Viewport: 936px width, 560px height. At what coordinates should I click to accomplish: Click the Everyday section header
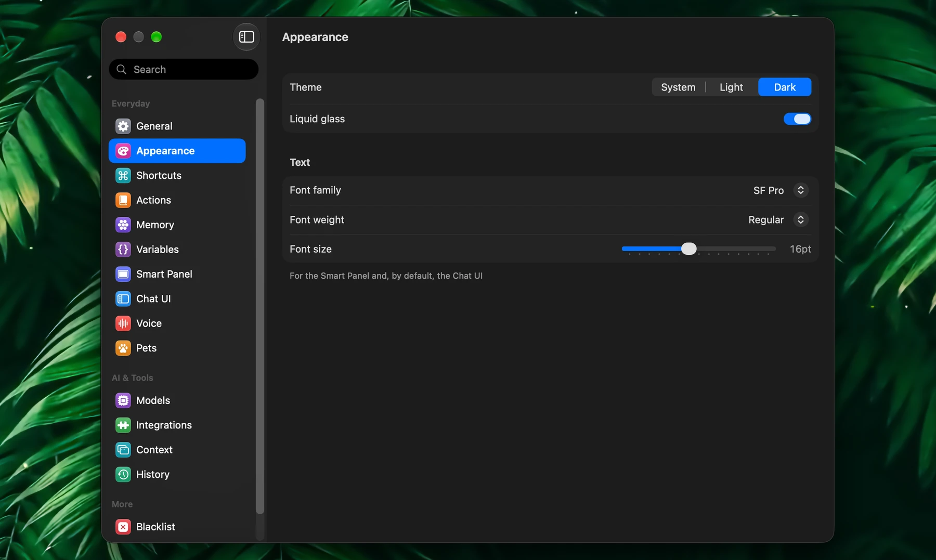pos(131,103)
